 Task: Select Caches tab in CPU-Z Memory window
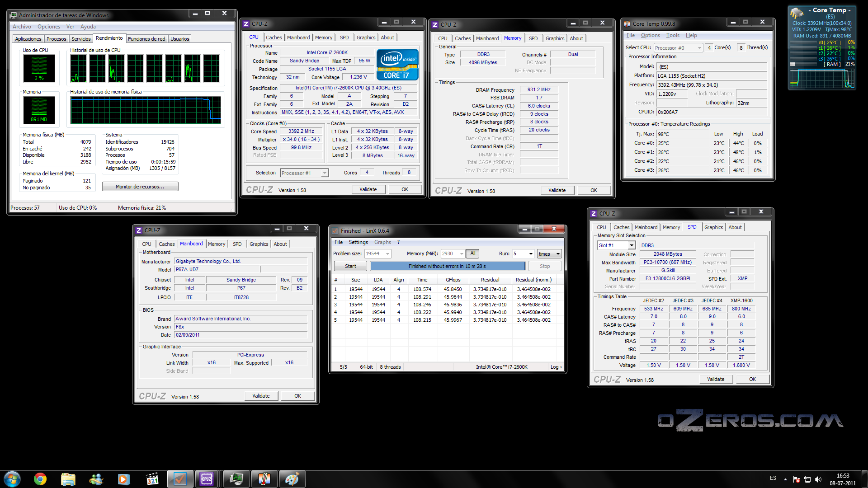[462, 38]
